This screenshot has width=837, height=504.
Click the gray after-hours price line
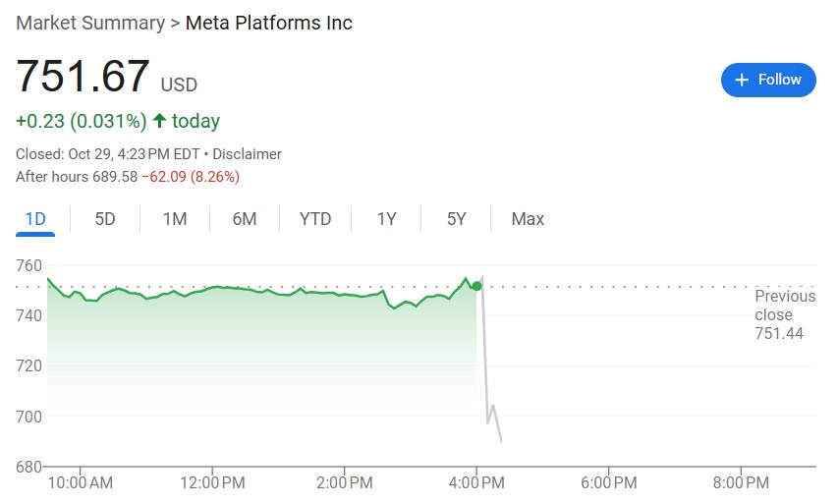pos(485,373)
